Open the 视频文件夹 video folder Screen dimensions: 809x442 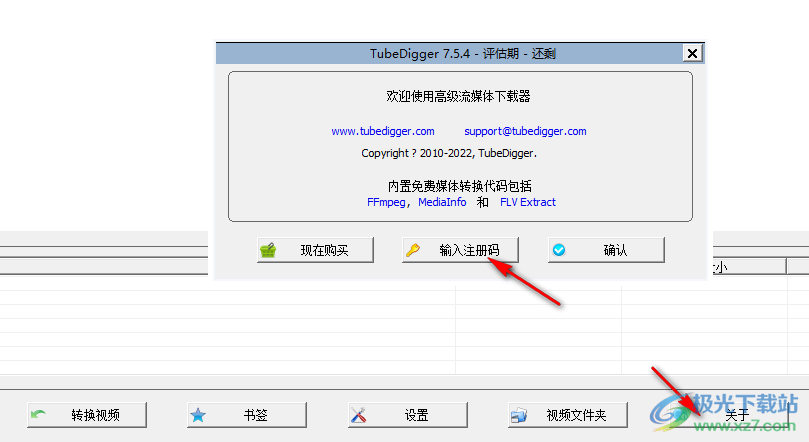[x=568, y=415]
